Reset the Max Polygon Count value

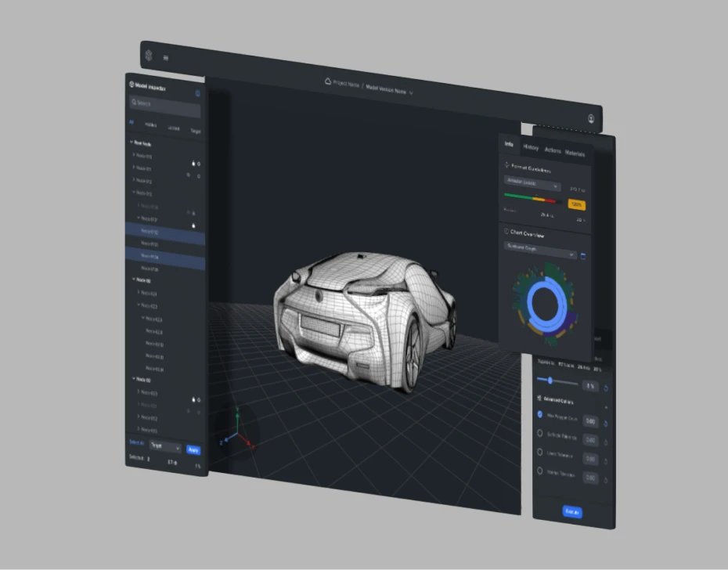click(606, 424)
